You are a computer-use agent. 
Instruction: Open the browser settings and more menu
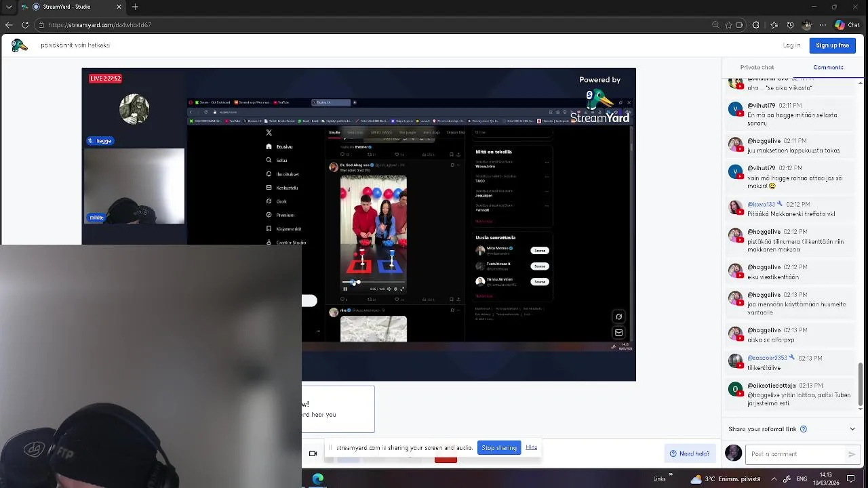(x=823, y=25)
